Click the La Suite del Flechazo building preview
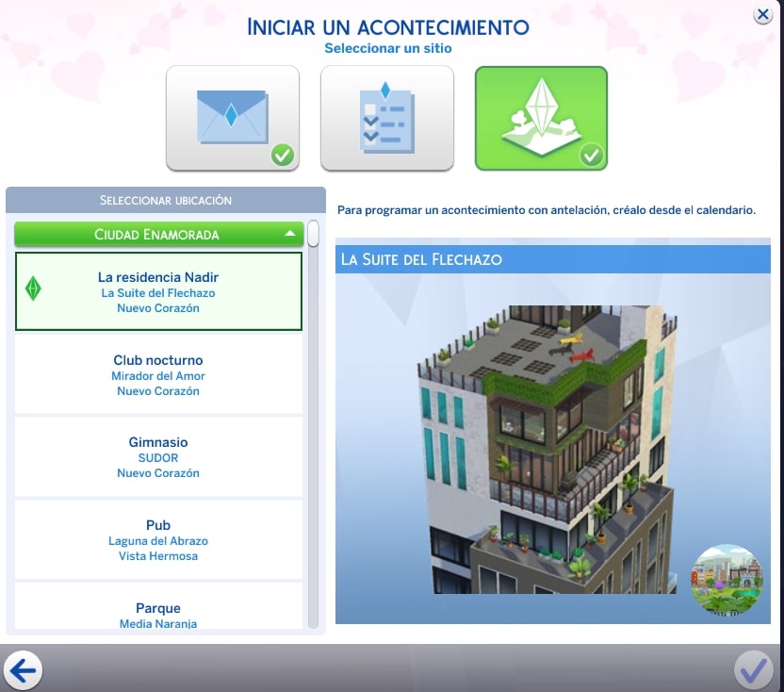Viewport: 784px width, 692px height. (547, 450)
